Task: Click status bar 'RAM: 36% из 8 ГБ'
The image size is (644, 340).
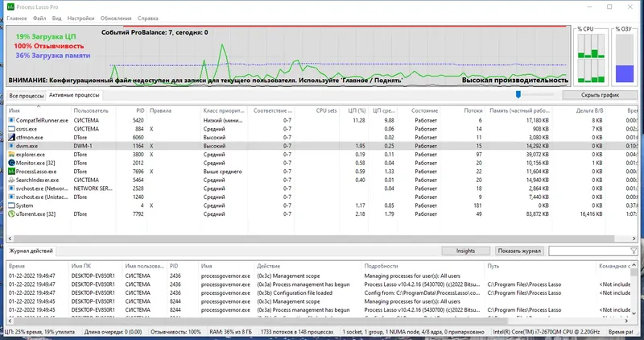Action: (230, 332)
